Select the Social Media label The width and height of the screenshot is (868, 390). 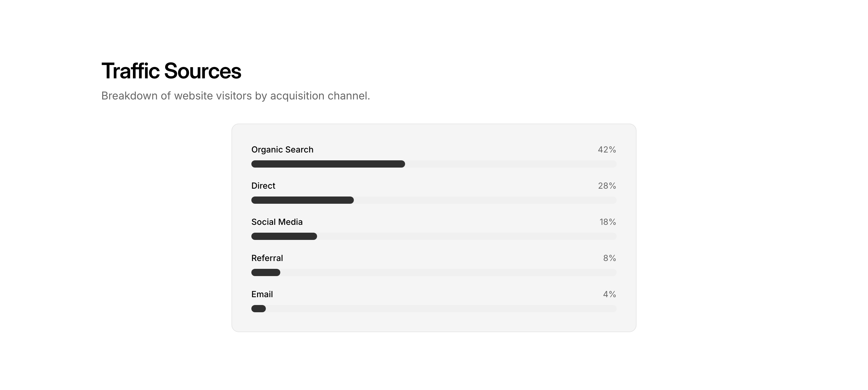point(277,222)
